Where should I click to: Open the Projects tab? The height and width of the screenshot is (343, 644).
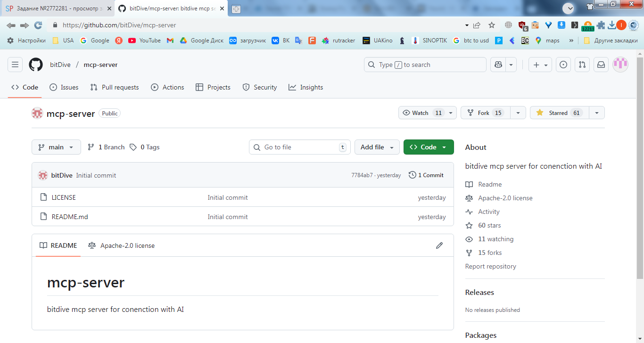[x=213, y=87]
